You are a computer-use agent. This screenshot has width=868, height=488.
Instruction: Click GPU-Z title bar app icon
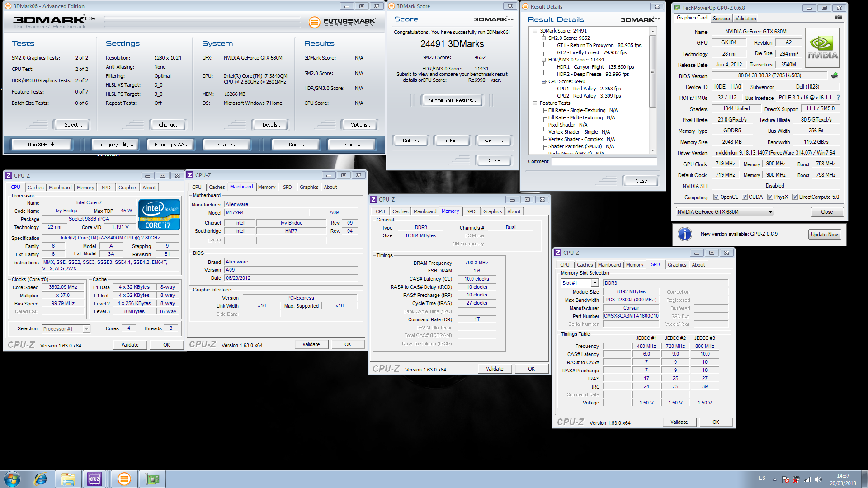click(677, 8)
